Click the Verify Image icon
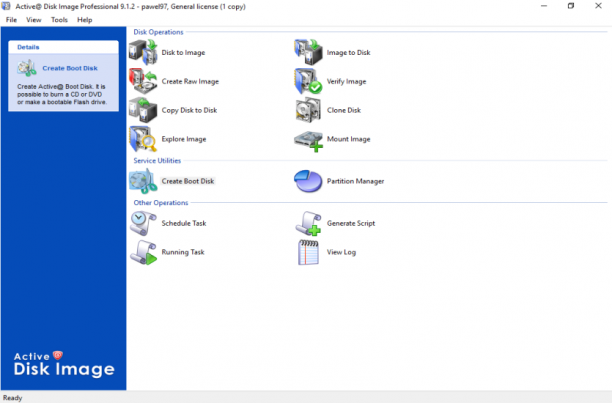This screenshot has height=403, width=612. [x=308, y=81]
